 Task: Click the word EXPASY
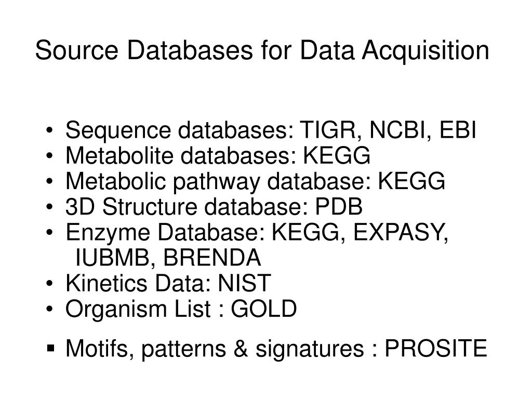coord(401,232)
